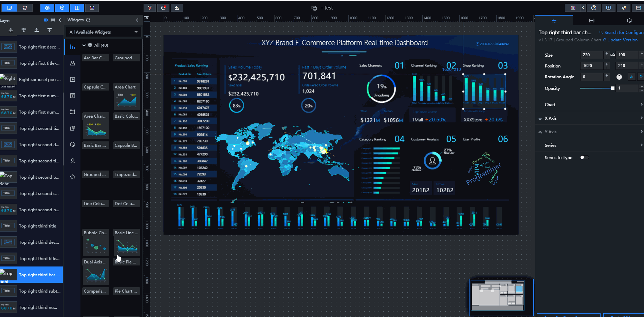Click the paper plane publish icon
644x317 pixels.
click(624, 8)
